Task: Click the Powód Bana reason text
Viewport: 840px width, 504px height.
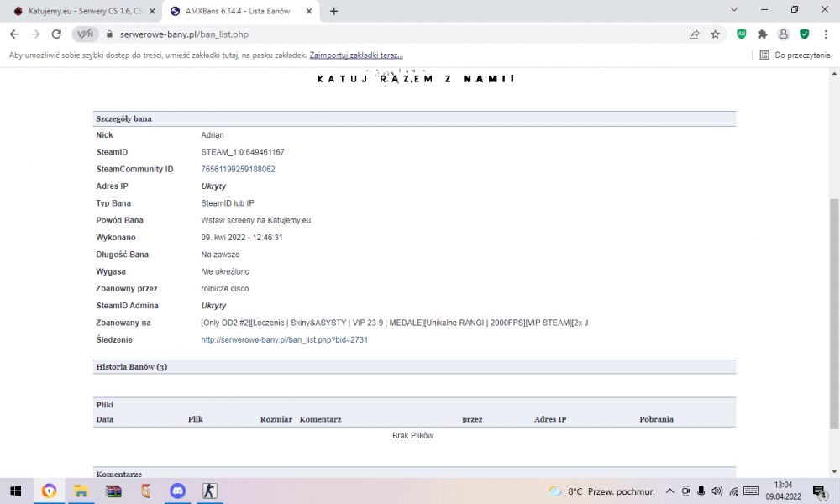Action: tap(256, 220)
